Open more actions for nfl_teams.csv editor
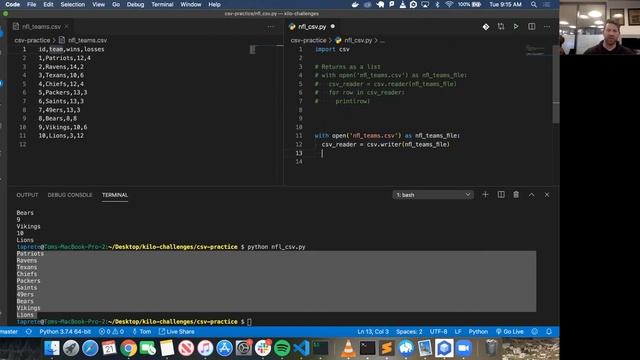 point(271,27)
